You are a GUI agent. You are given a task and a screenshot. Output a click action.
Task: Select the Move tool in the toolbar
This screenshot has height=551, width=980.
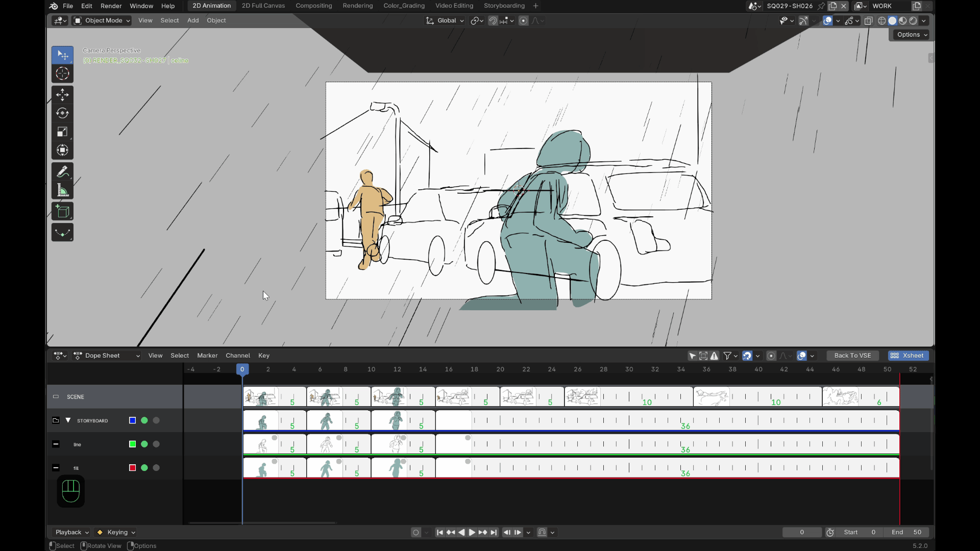62,94
